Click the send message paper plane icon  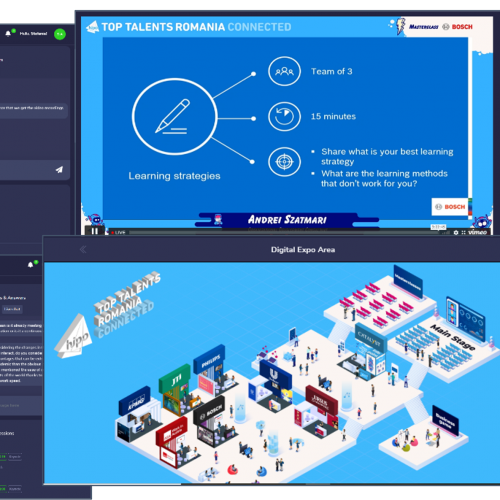pos(59,170)
